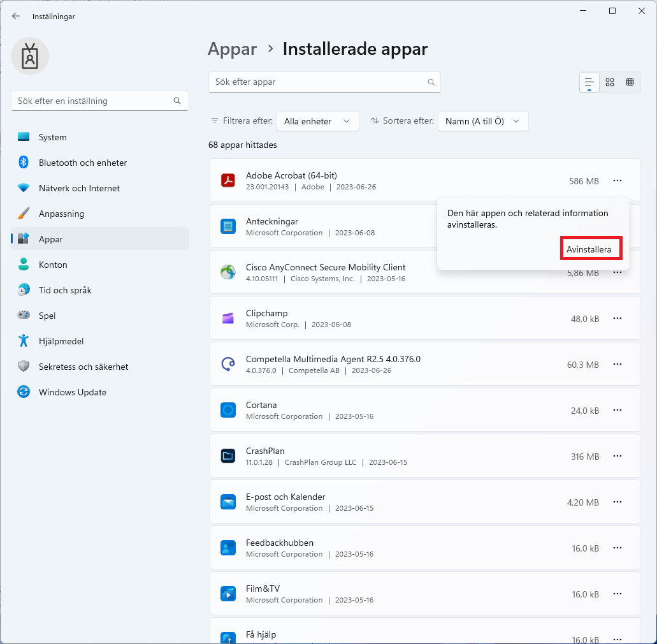Open Windows Update settings
The width and height of the screenshot is (657, 644).
[99, 392]
